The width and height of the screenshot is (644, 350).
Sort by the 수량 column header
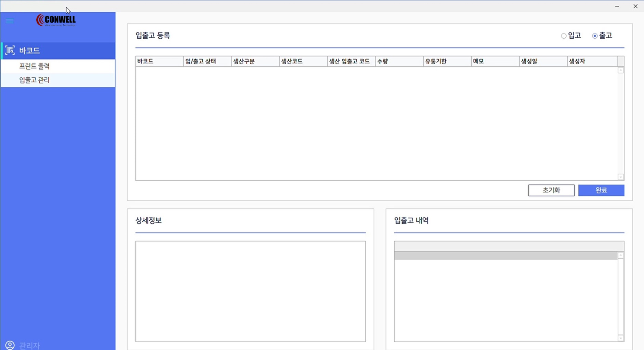[399, 61]
